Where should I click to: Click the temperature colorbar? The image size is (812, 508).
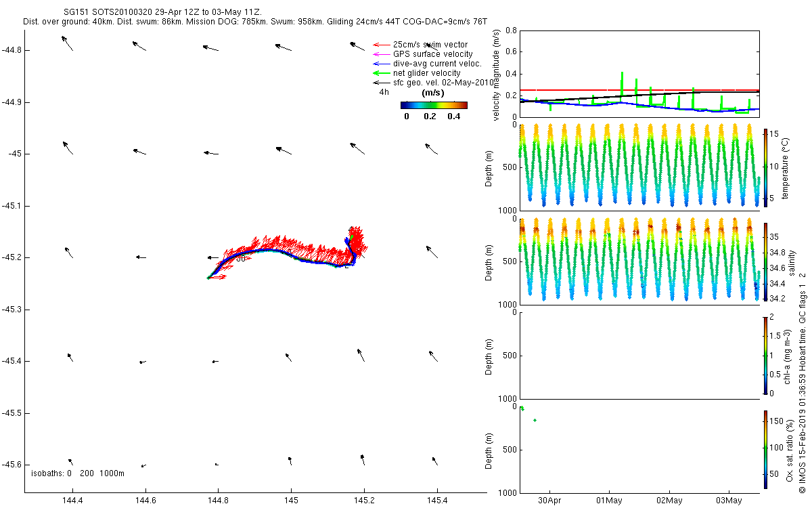pyautogui.click(x=765, y=167)
